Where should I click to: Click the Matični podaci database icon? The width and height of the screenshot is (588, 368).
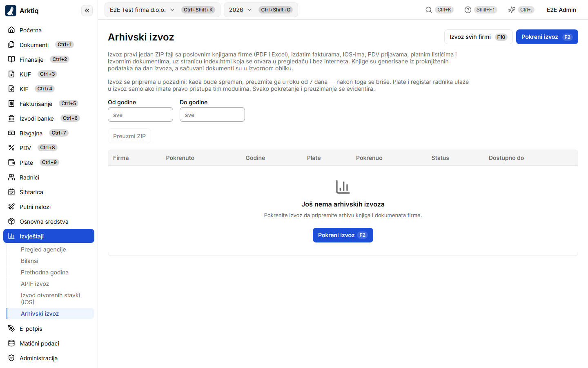pos(11,343)
